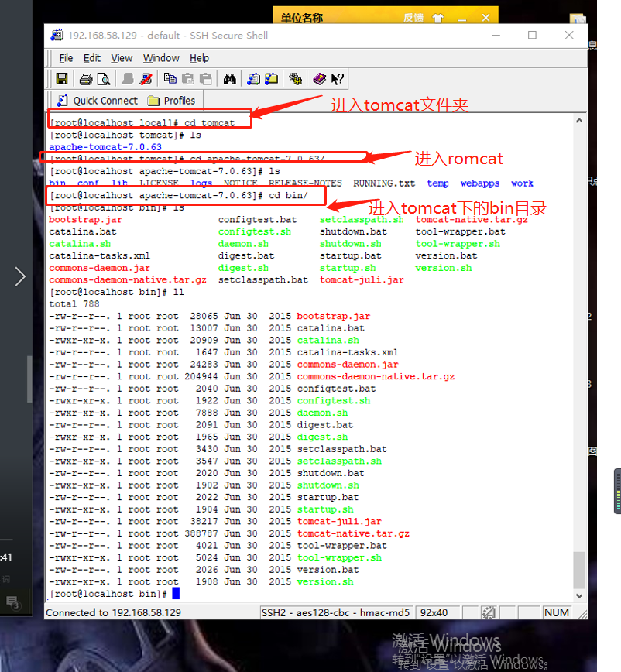This screenshot has height=672, width=621.
Task: Click green 'tool-wrapper.sh' on the 5024 row
Action: tap(339, 557)
